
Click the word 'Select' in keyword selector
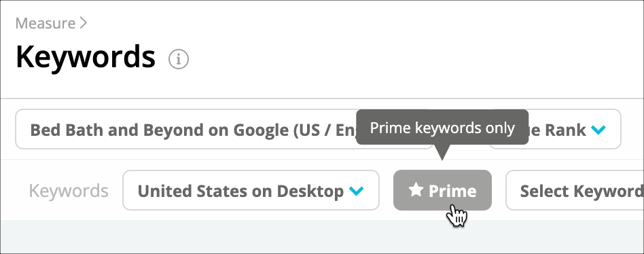pos(543,192)
